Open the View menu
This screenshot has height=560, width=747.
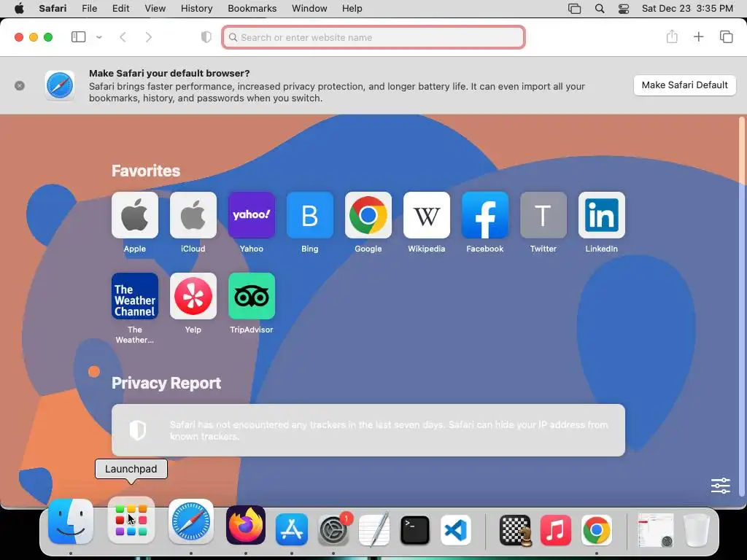tap(155, 9)
